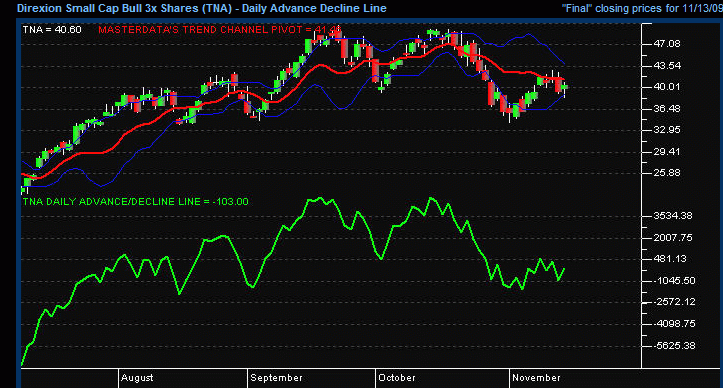
Task: Click the last green candlestick near 40.01
Action: (x=565, y=87)
